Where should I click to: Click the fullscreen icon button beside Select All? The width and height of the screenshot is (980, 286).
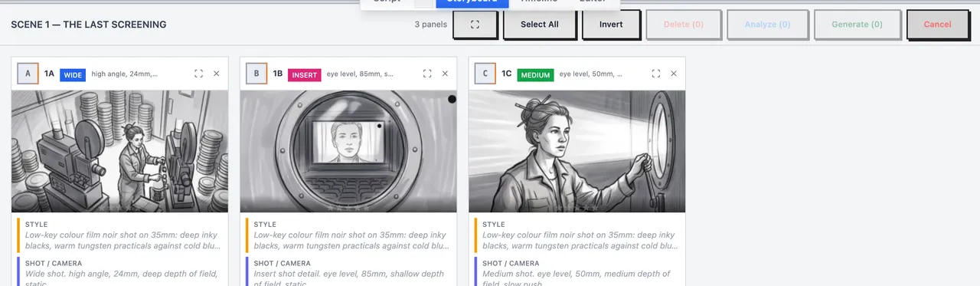coord(475,25)
